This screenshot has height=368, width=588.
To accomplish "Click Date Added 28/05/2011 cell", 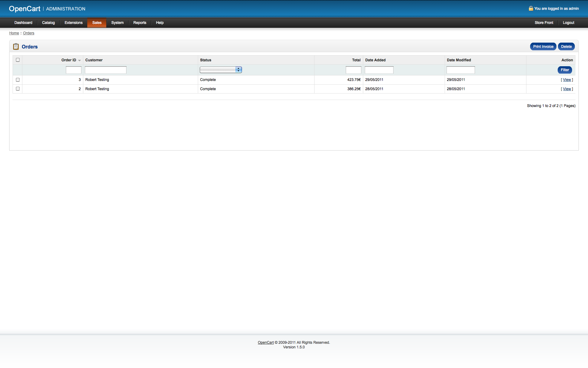I will click(374, 89).
